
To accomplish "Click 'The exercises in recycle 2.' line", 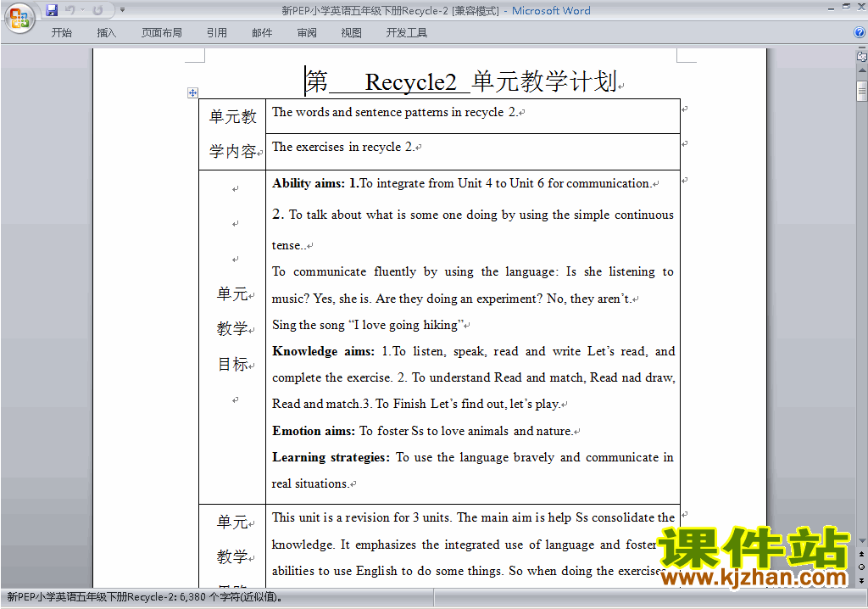I will click(343, 147).
